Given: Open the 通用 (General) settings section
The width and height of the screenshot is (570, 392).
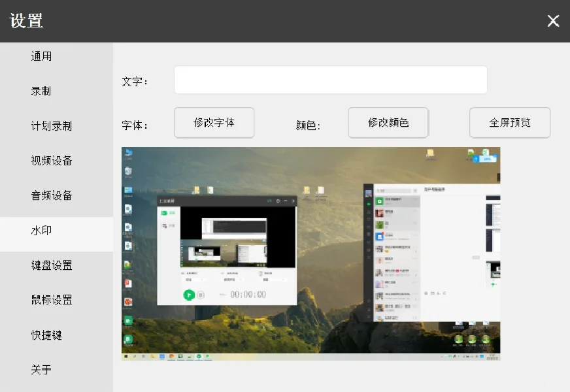Looking at the screenshot, I should point(41,56).
